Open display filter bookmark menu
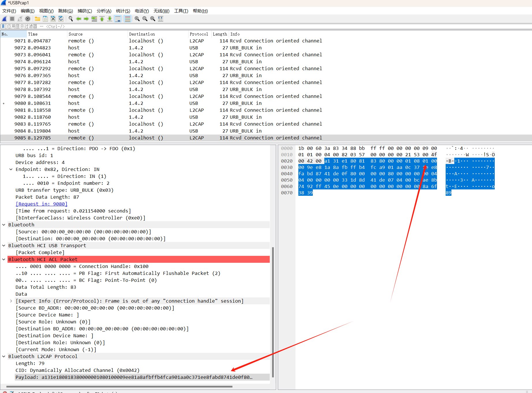This screenshot has height=393, width=532. [3, 26]
